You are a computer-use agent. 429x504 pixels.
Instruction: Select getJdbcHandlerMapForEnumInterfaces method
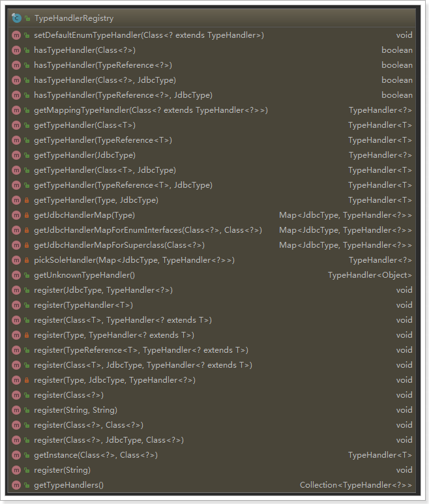tap(147, 230)
